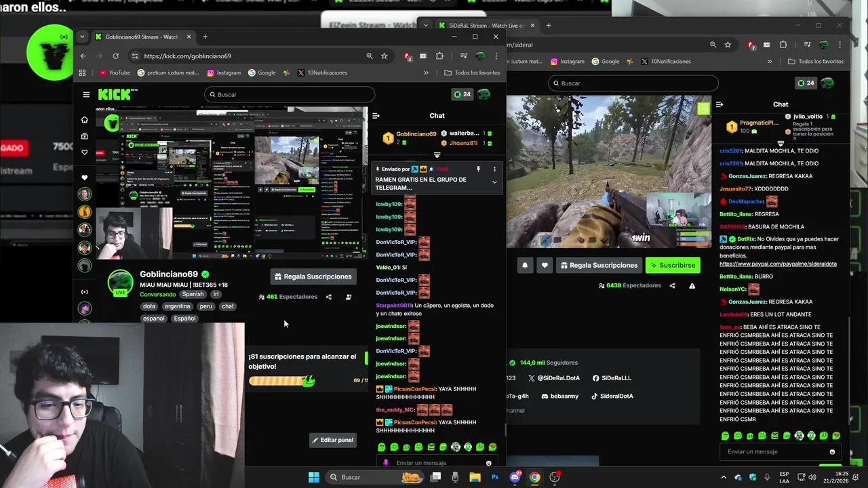Collapse the chat panel in SiDeRaL window

point(719,104)
